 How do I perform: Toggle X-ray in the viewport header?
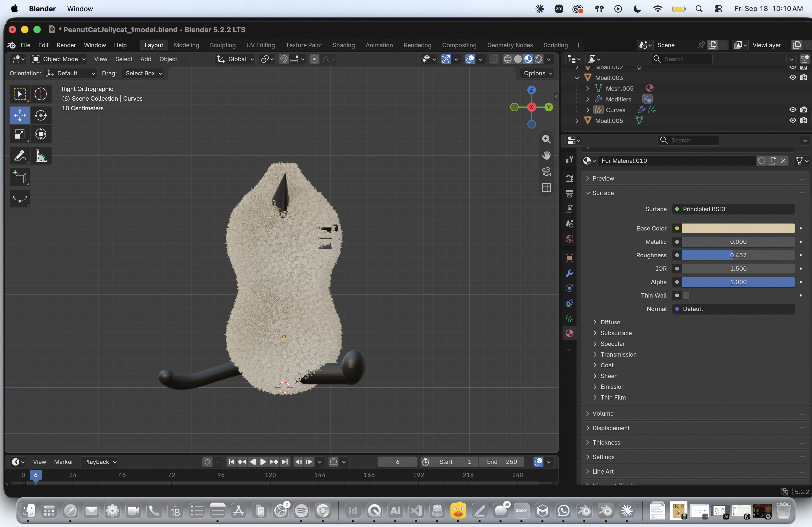(494, 59)
